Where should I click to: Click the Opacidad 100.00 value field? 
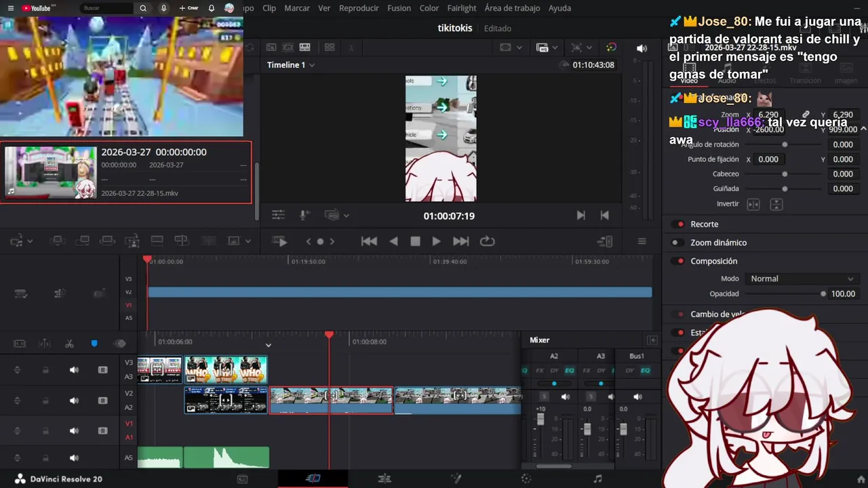[x=843, y=293]
